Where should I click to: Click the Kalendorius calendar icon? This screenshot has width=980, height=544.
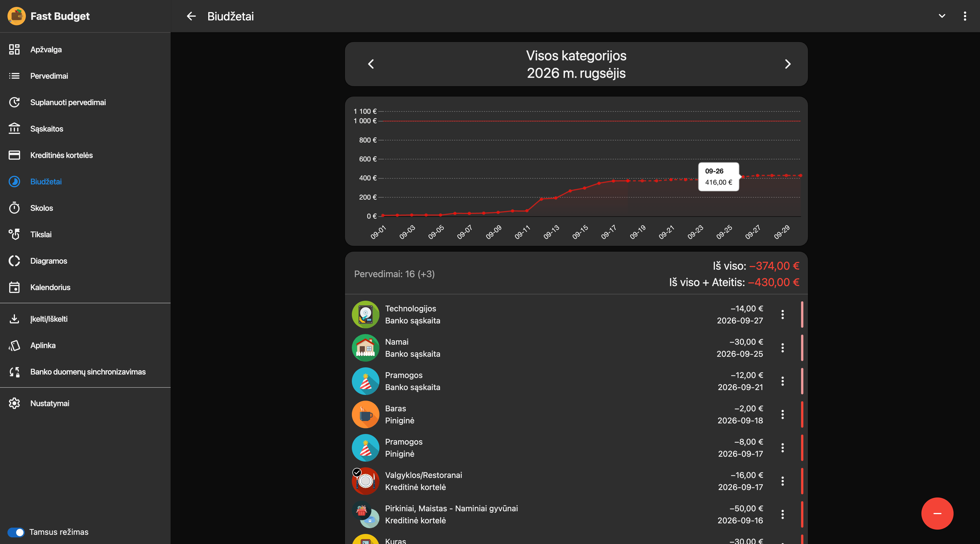tap(14, 287)
